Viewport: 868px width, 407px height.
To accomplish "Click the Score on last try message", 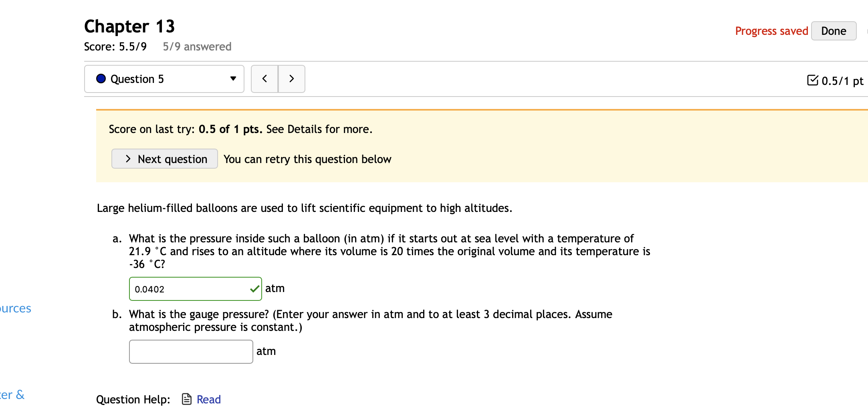I will tap(240, 129).
